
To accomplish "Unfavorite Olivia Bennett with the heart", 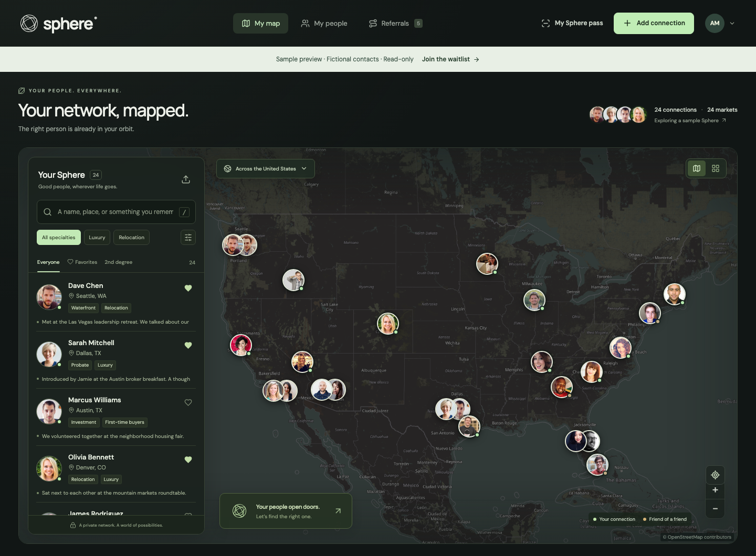I will (x=188, y=459).
